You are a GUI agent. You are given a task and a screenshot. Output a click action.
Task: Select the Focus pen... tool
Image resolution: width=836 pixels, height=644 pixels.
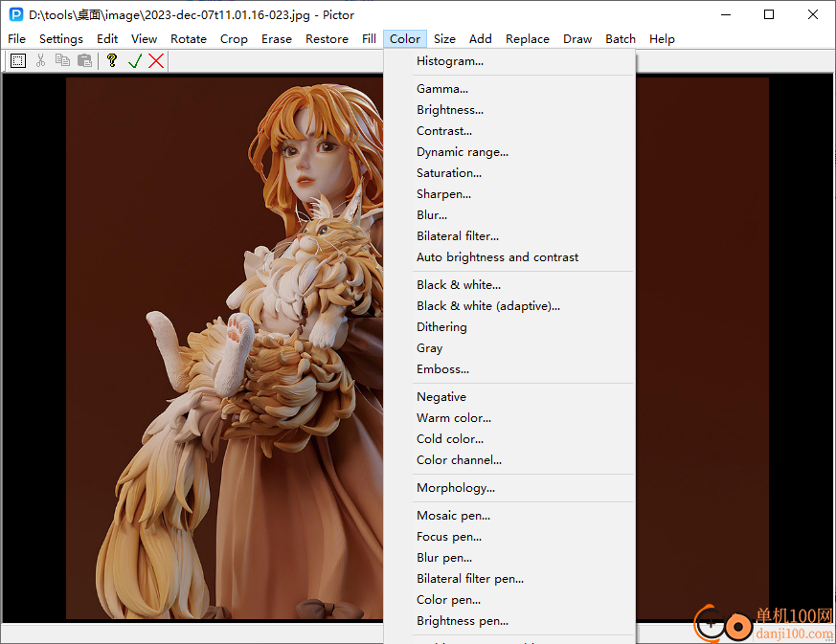click(x=509, y=537)
